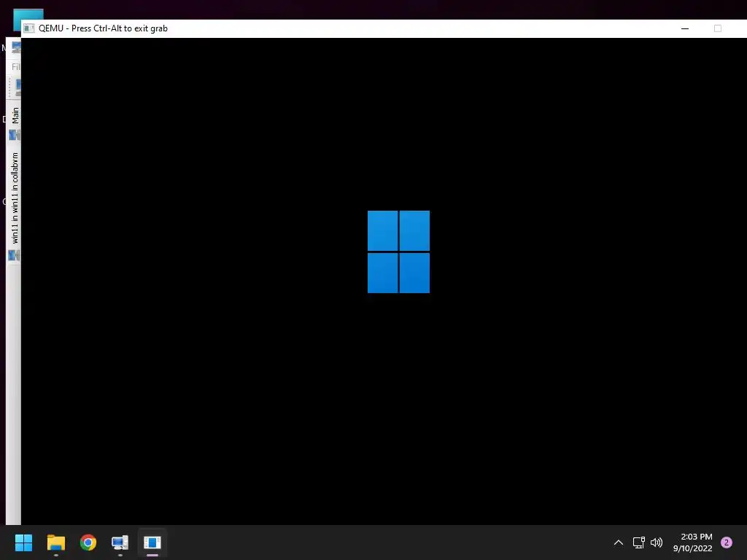The width and height of the screenshot is (747, 560).
Task: Open network status from the tray
Action: click(638, 542)
